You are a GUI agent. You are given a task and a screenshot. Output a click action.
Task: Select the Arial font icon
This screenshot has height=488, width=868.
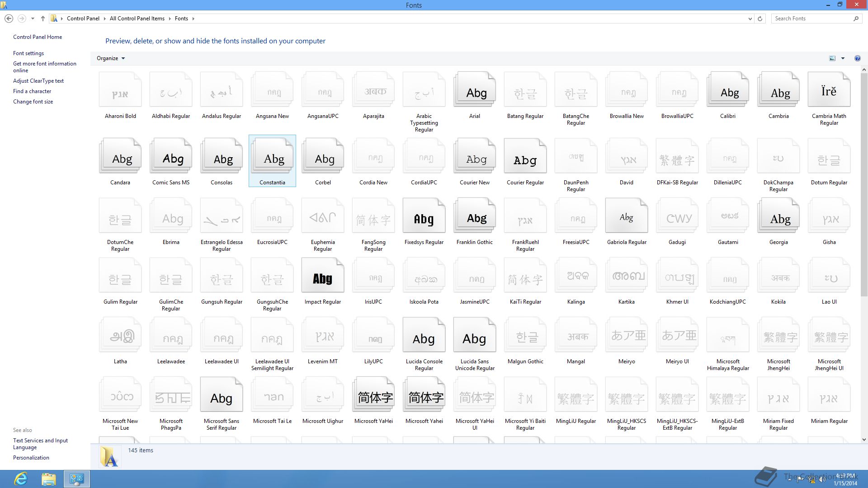pos(475,89)
